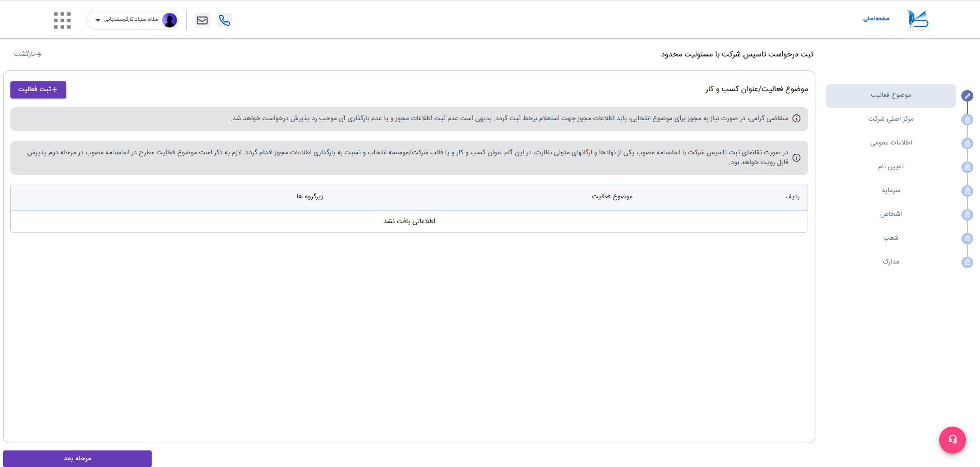Select the موضوع فعالیت step tab

tap(890, 95)
